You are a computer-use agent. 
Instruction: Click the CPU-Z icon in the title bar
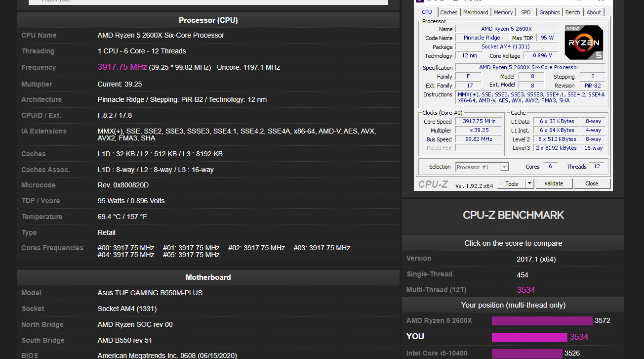click(x=419, y=1)
